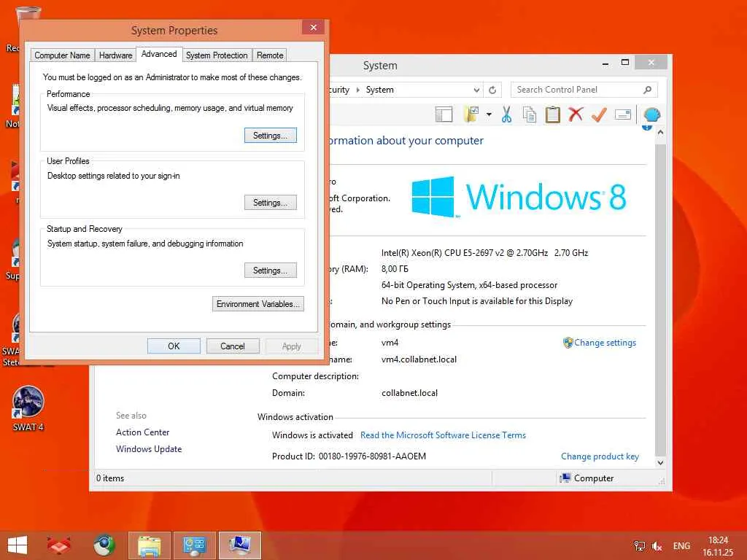Viewport: 747px width, 560px height.
Task: Click the Change product key link
Action: point(600,456)
